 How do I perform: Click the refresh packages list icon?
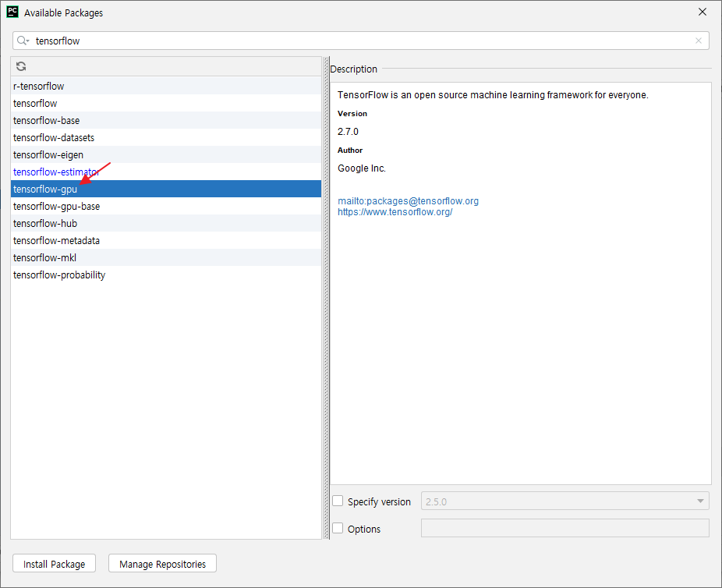(21, 66)
